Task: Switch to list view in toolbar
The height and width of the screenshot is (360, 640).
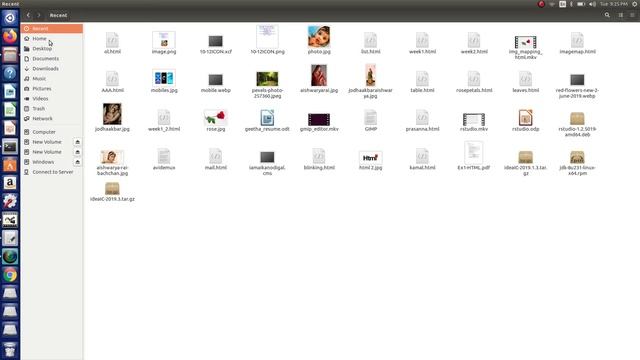Action: pos(621,15)
